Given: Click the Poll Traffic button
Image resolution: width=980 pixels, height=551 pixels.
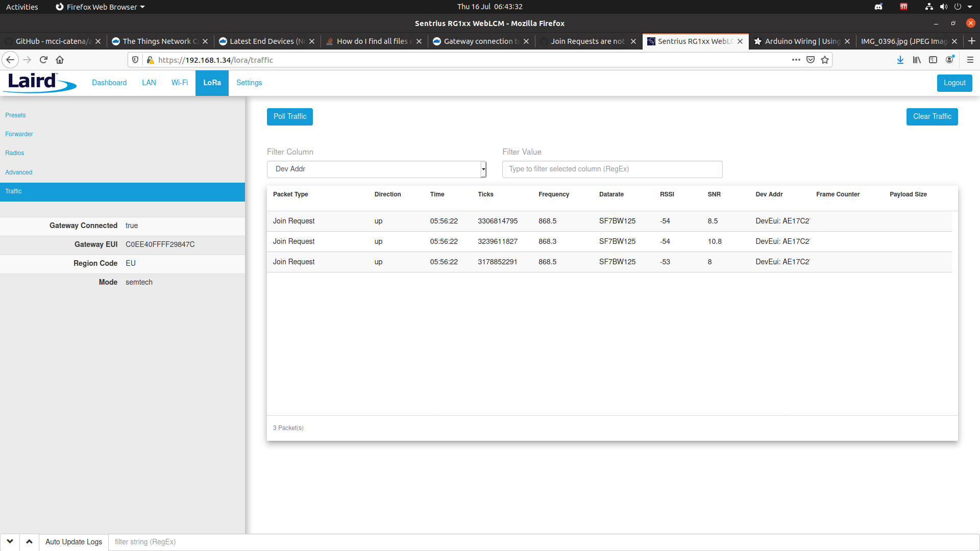Looking at the screenshot, I should click(290, 117).
